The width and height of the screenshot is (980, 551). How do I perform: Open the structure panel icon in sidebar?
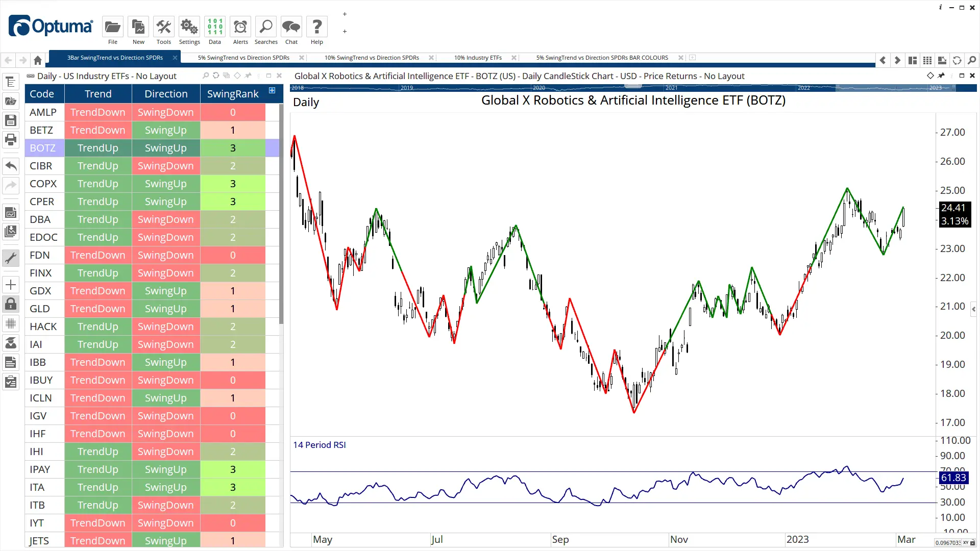point(11,82)
